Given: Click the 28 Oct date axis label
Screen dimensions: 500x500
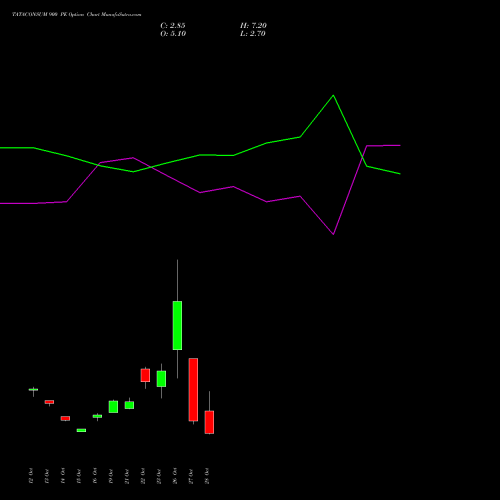Looking at the screenshot, I should coord(207,476).
